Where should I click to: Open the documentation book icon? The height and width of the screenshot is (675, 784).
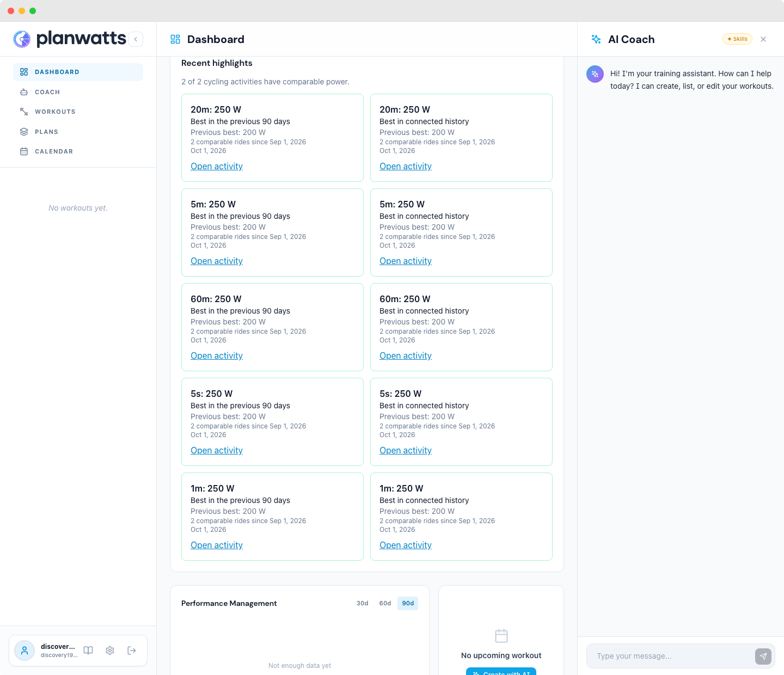pyautogui.click(x=88, y=651)
